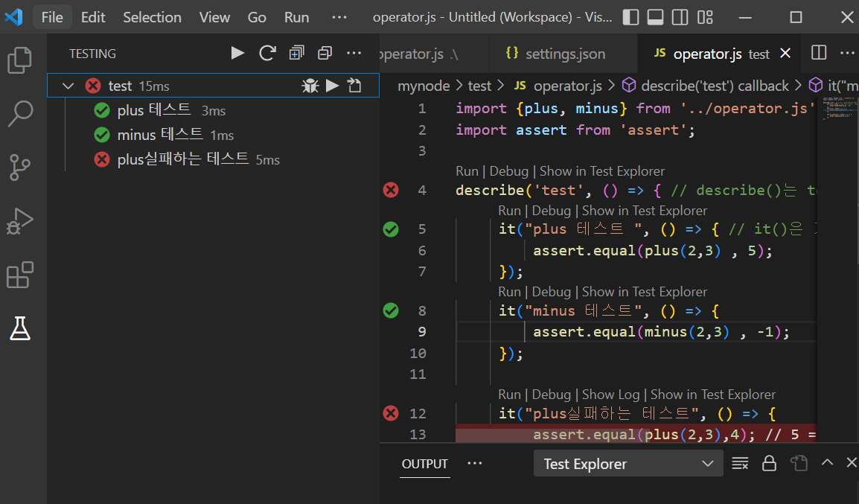The height and width of the screenshot is (504, 859).
Task: Toggle the primary side bar layout
Action: coord(630,17)
